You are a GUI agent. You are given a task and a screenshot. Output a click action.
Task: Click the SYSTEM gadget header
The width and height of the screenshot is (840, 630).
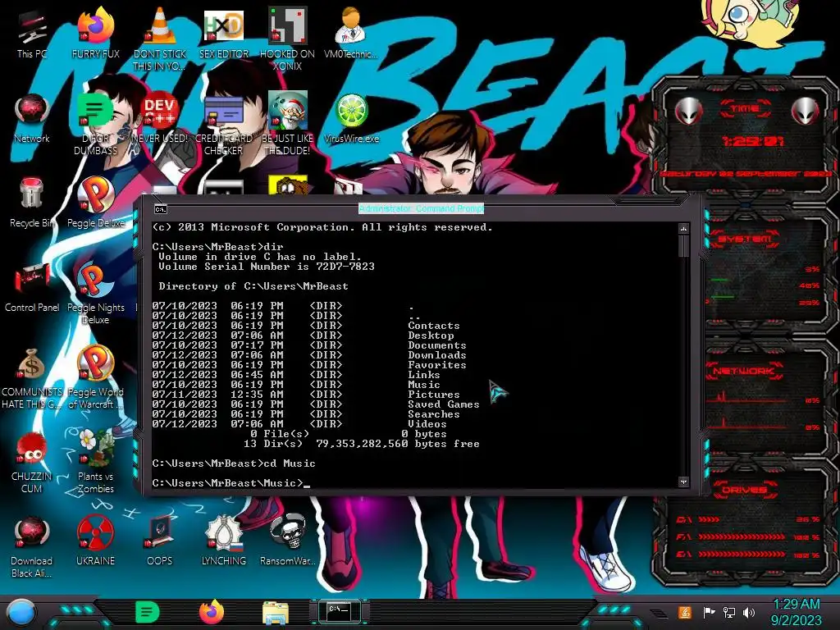745,239
